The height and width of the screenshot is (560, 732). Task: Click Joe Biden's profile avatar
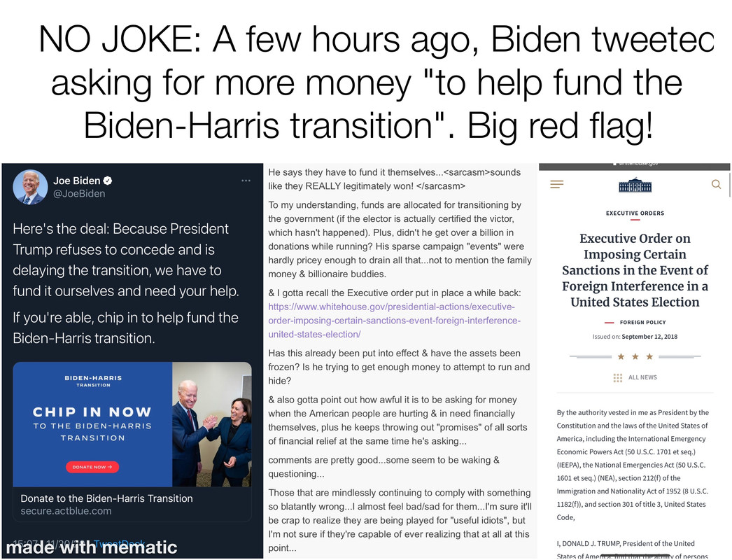click(30, 187)
